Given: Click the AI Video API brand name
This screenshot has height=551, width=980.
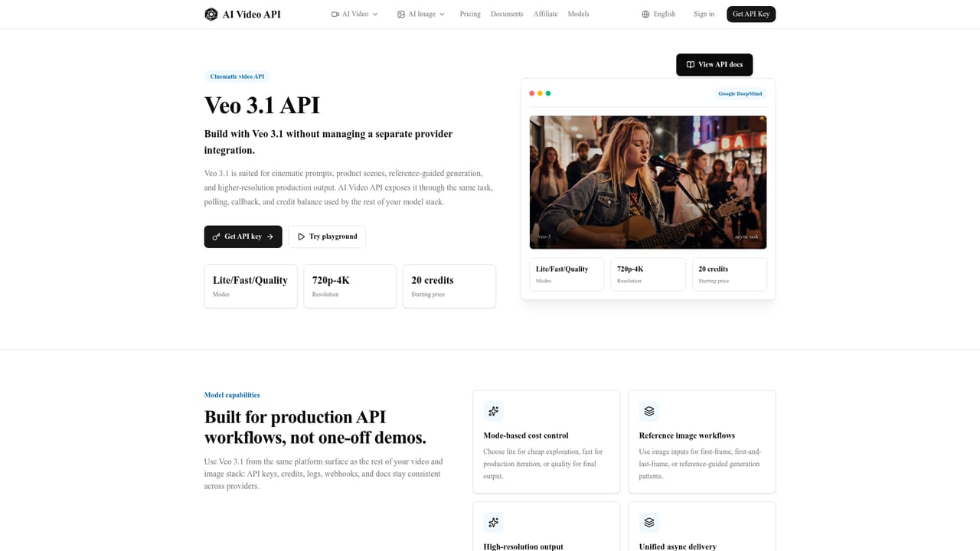Looking at the screenshot, I should 252,14.
